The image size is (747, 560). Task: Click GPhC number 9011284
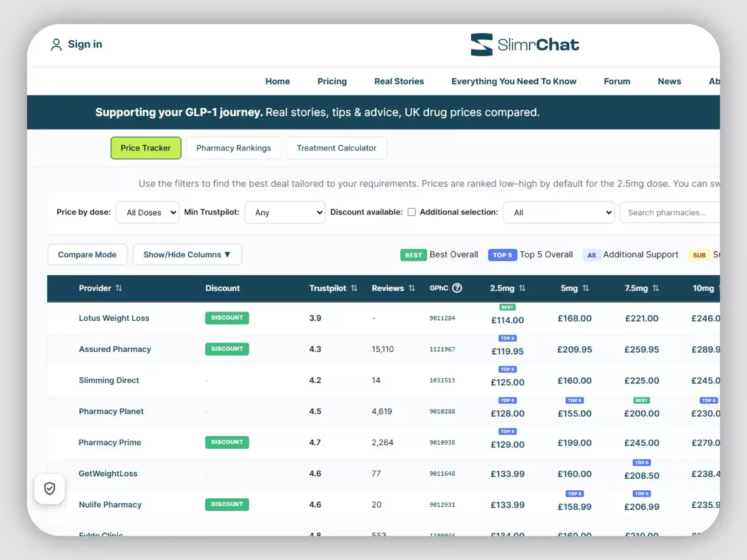pyautogui.click(x=442, y=318)
